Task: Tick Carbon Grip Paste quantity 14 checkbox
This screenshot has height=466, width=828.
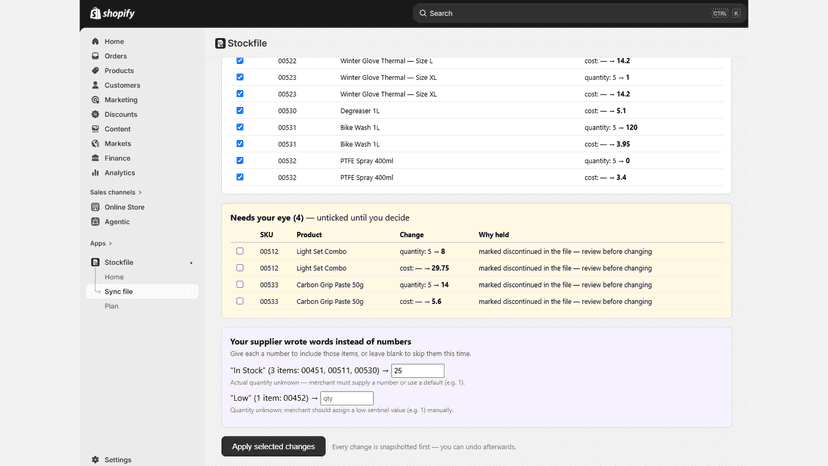Action: (x=240, y=284)
